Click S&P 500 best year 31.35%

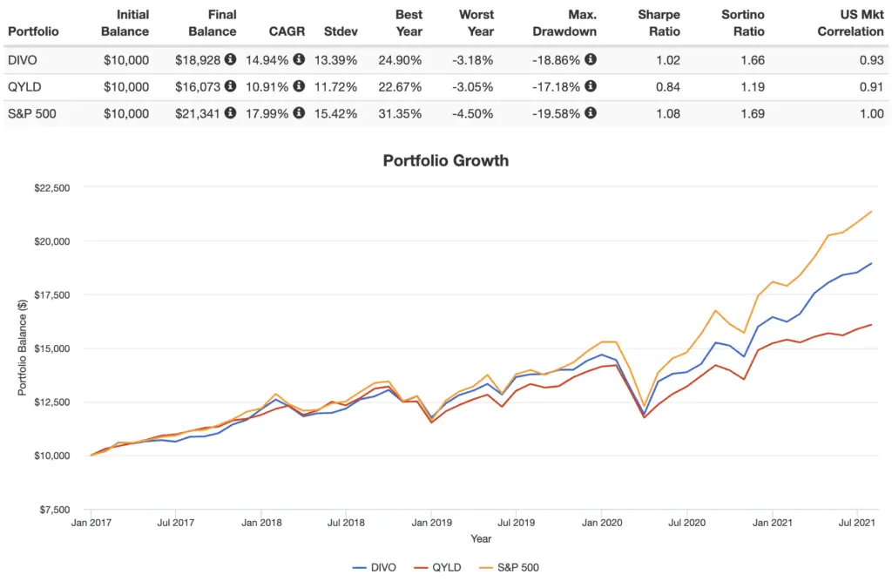point(400,113)
